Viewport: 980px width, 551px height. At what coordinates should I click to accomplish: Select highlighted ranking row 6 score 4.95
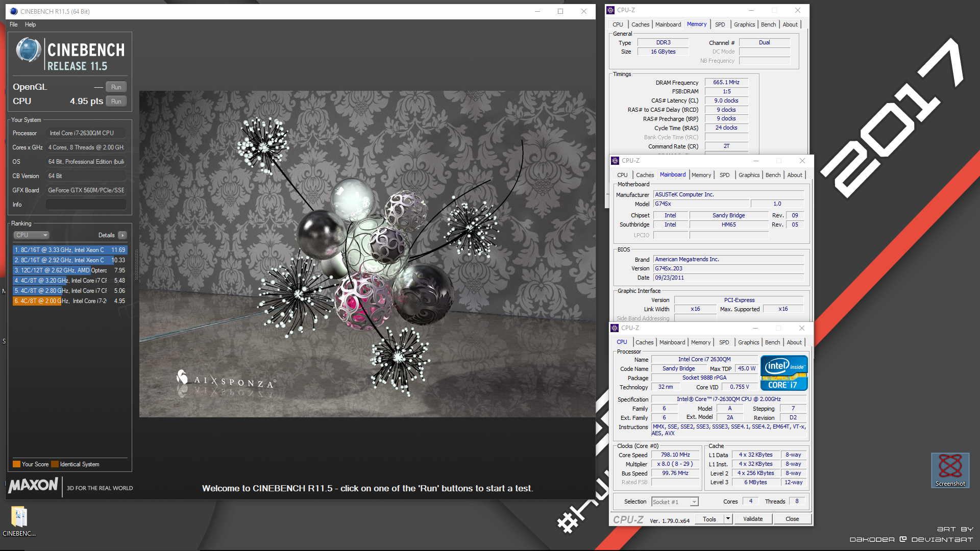click(x=70, y=301)
